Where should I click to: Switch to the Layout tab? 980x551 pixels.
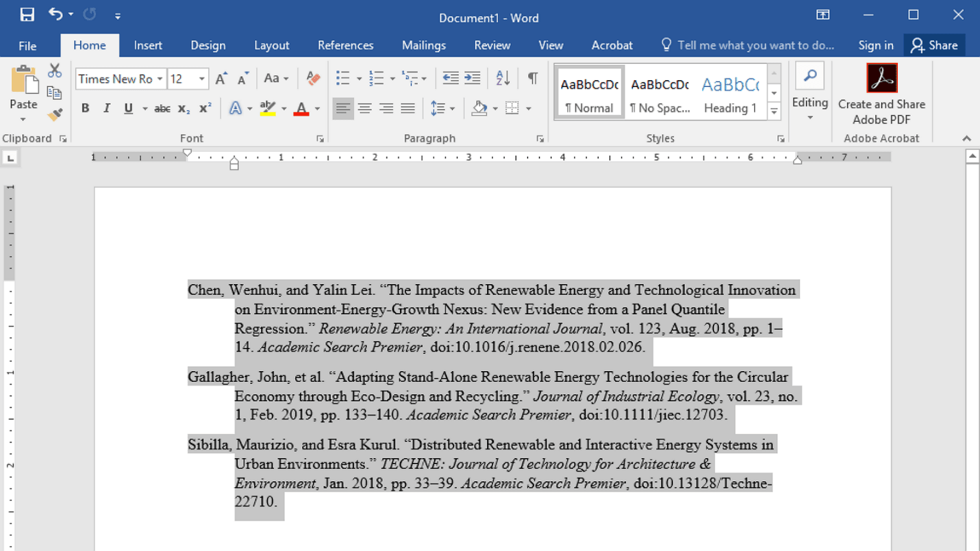(272, 46)
